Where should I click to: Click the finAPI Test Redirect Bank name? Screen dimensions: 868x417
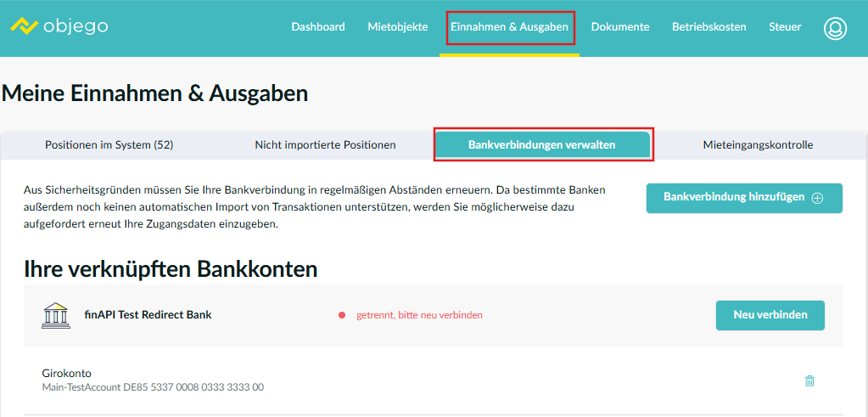tap(148, 314)
